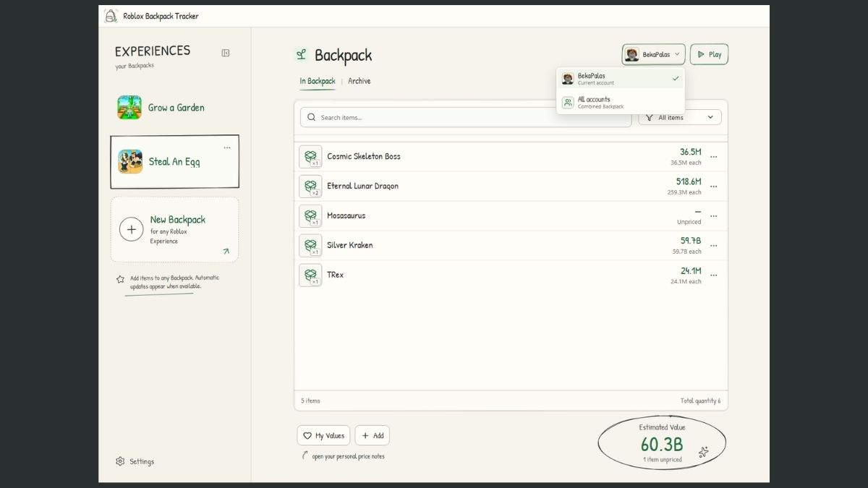The width and height of the screenshot is (868, 488).
Task: Click the New Backpack plus circle icon
Action: pyautogui.click(x=131, y=230)
